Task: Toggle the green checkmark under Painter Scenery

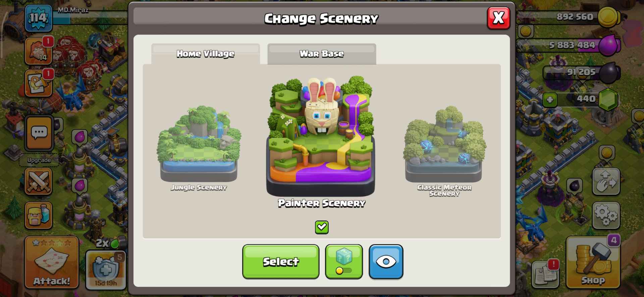Action: pyautogui.click(x=322, y=227)
